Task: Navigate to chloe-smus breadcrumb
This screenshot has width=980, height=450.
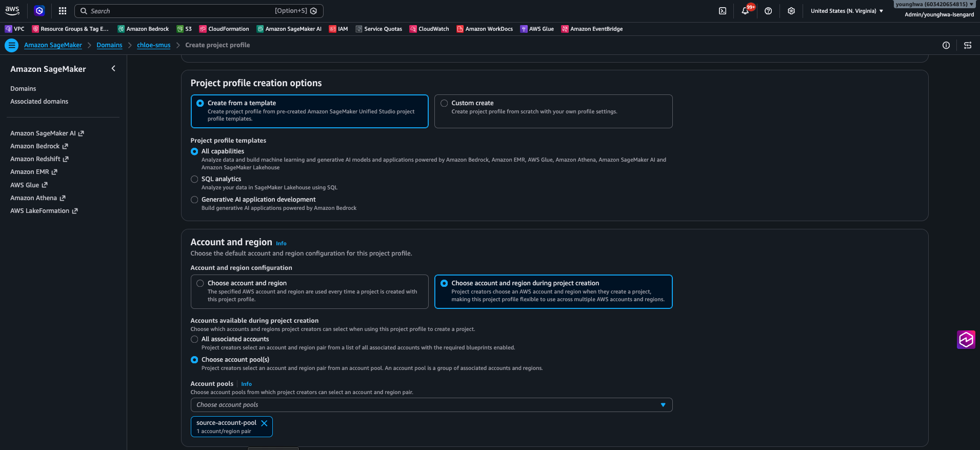Action: 153,45
